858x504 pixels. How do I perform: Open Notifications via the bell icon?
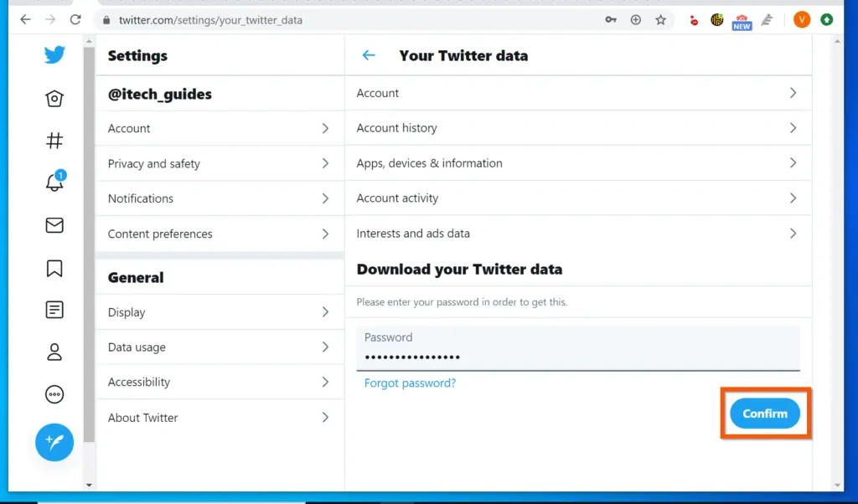(54, 183)
